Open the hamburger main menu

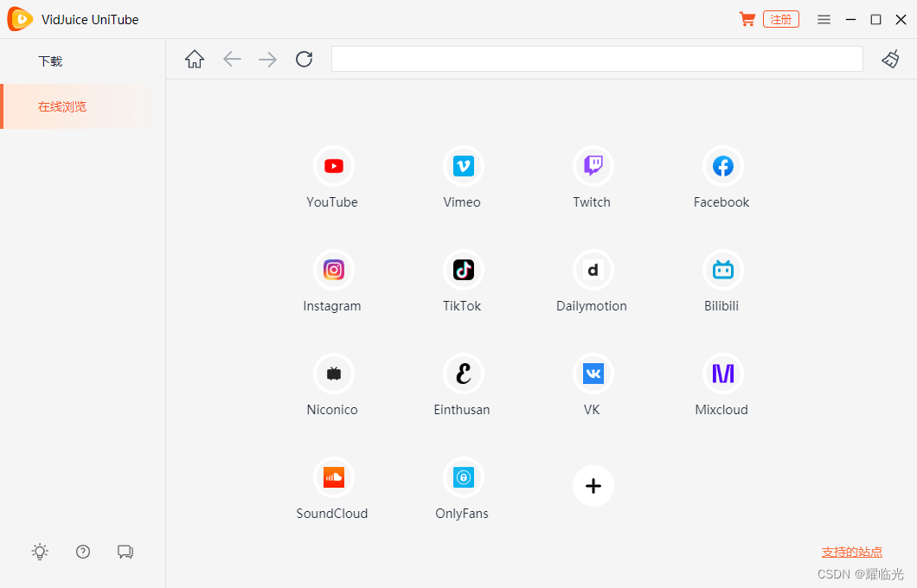point(824,19)
